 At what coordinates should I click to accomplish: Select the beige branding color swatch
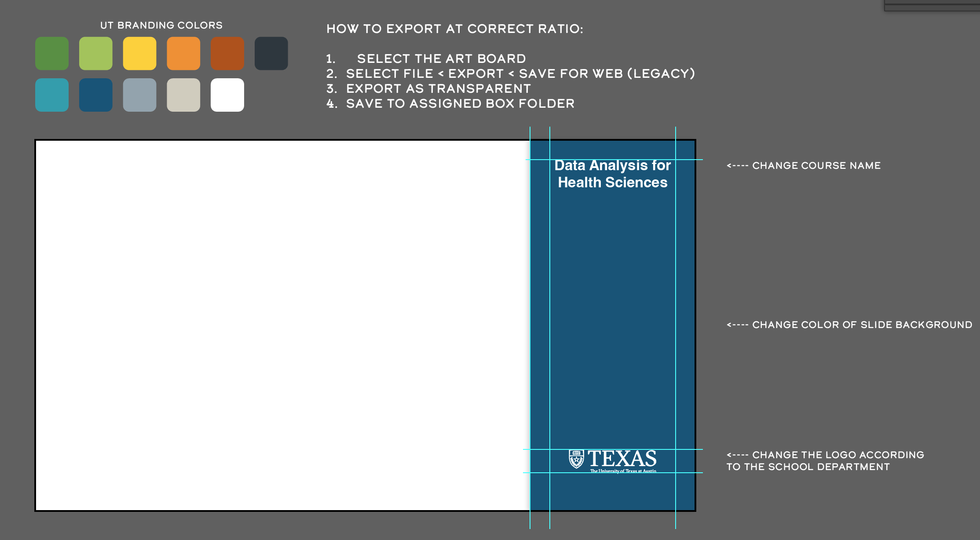183,95
